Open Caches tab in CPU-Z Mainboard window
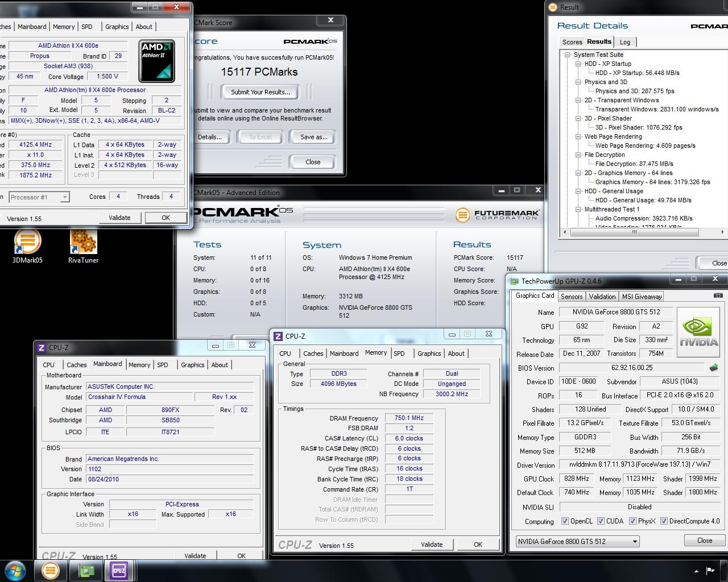 pos(76,365)
